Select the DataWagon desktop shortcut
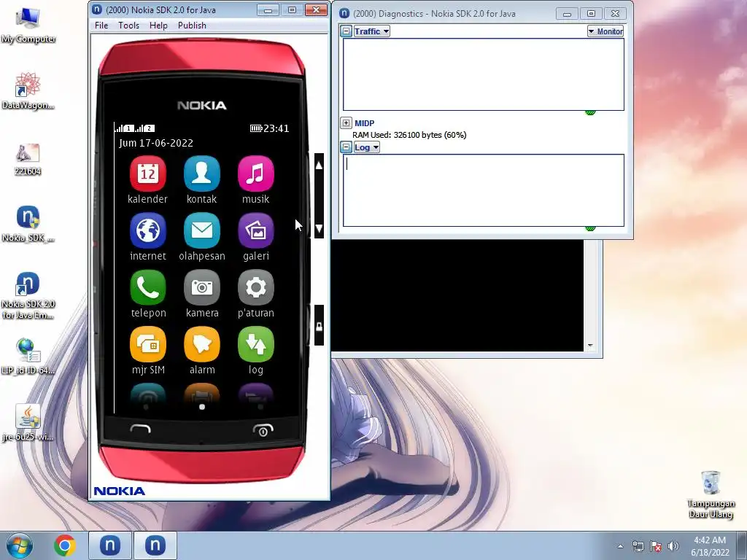 coord(28,91)
